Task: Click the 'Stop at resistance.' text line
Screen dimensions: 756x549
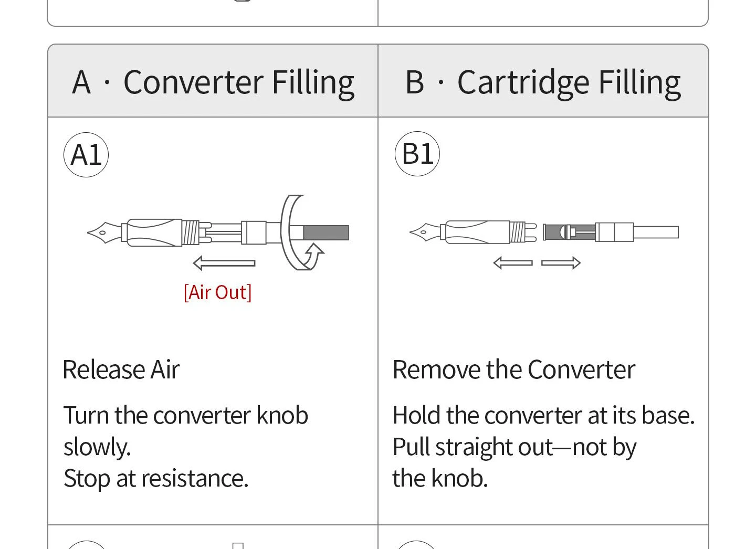Action: coord(156,479)
